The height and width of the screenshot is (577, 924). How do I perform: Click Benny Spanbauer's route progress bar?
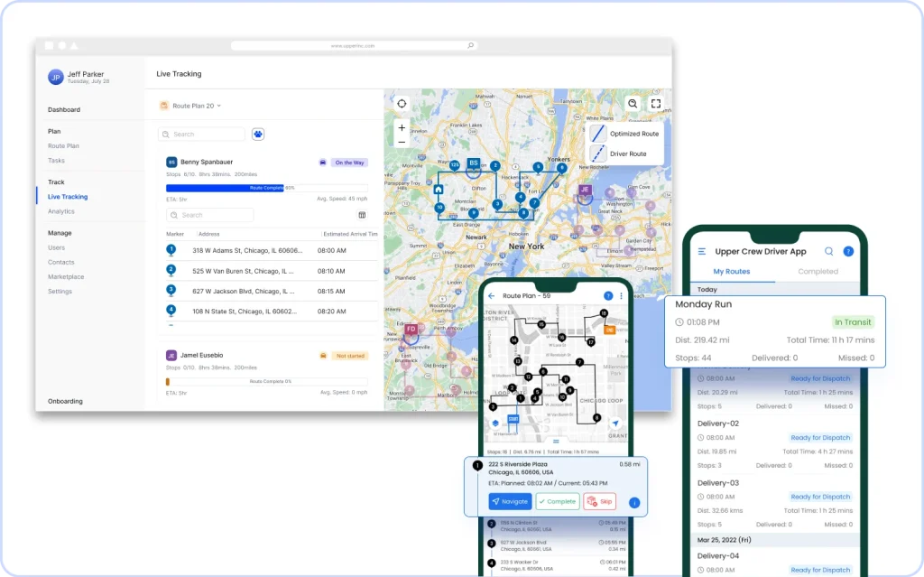(267, 188)
